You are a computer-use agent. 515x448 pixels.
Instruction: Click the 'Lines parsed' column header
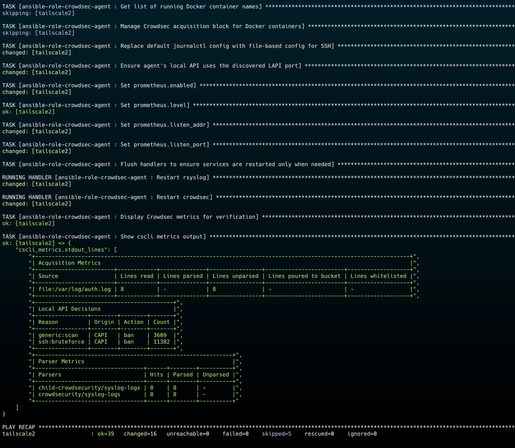click(183, 276)
